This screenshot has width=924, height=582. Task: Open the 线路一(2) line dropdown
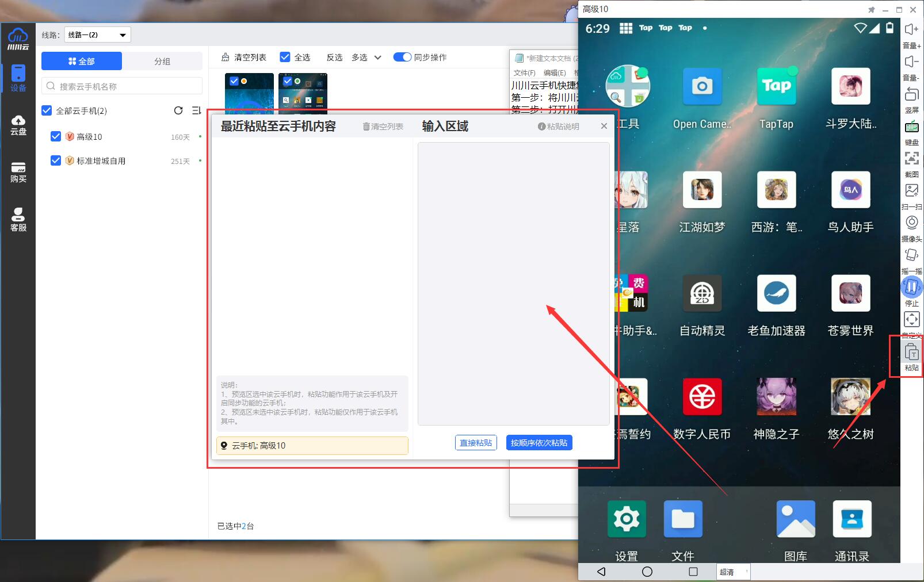click(x=97, y=35)
